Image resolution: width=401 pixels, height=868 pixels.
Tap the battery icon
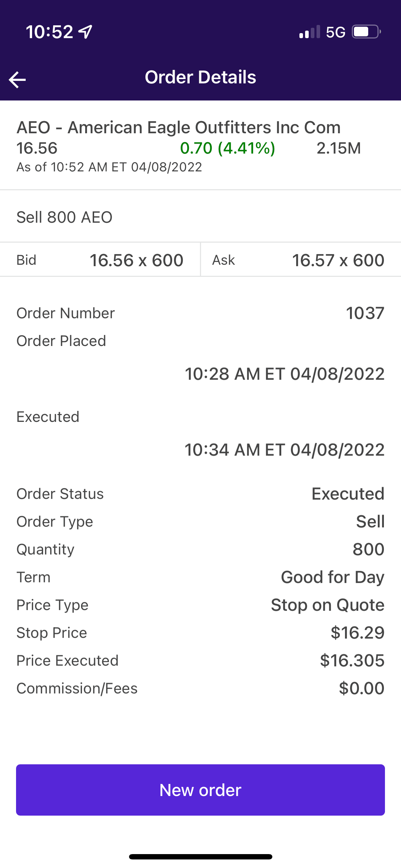(x=366, y=32)
